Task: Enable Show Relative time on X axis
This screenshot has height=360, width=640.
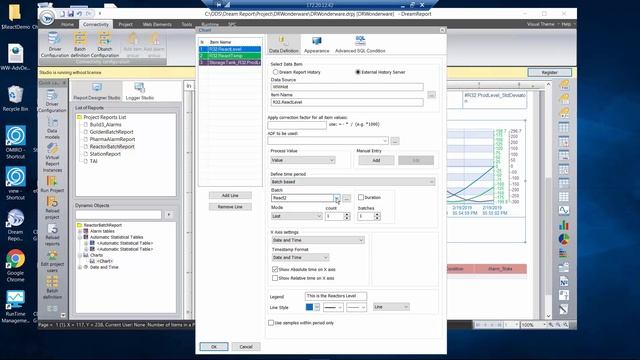Action: tap(275, 278)
